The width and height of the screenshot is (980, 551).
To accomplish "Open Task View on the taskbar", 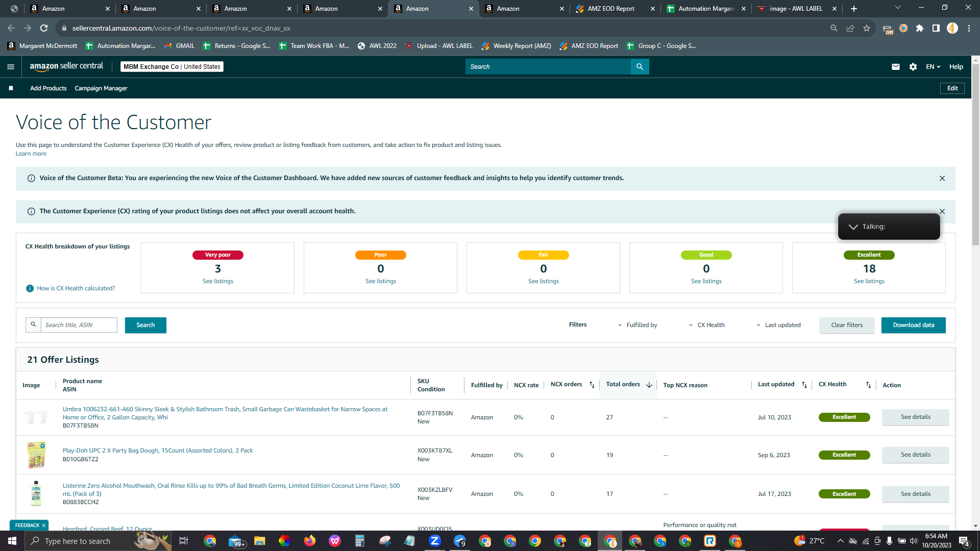I will click(184, 541).
